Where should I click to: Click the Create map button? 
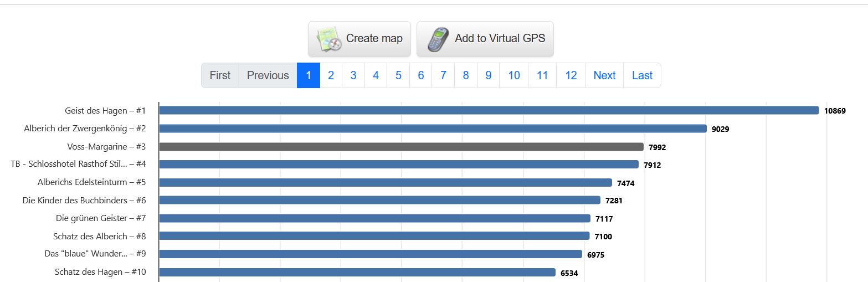[359, 39]
